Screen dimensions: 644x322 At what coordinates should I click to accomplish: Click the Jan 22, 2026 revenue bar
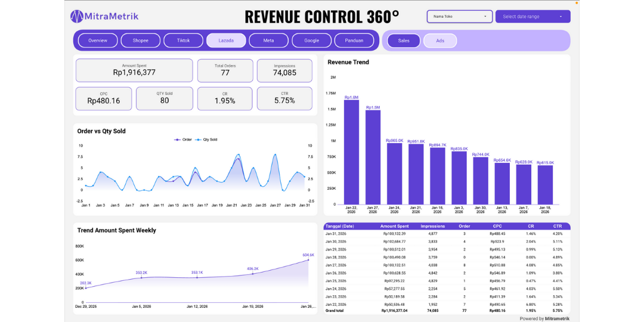coord(351,151)
